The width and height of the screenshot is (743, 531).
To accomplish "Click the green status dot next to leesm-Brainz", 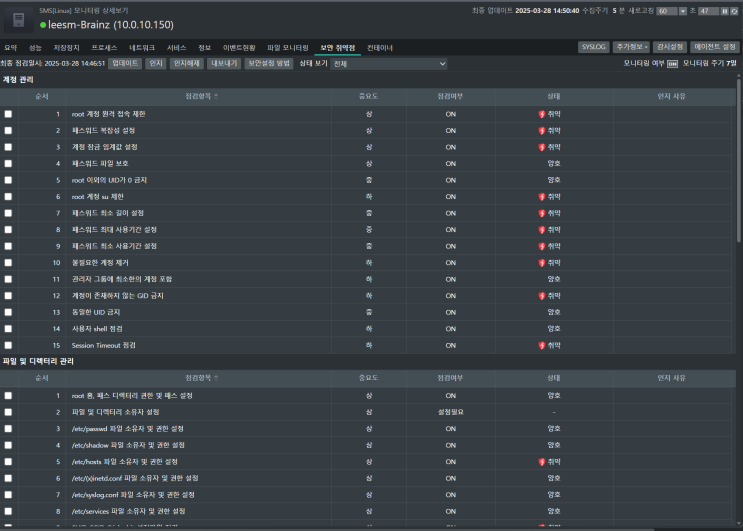I will 43,25.
